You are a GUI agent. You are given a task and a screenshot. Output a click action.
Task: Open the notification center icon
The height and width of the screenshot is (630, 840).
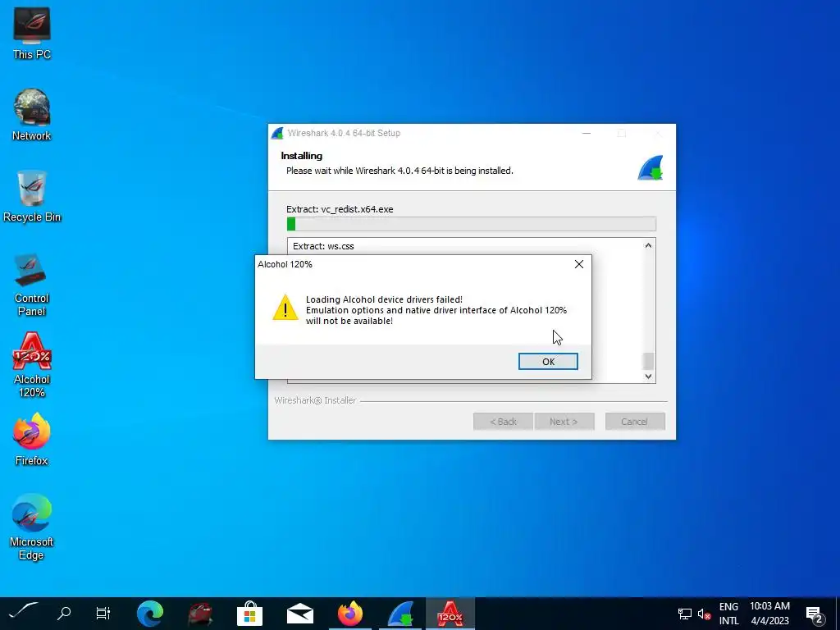pos(815,614)
